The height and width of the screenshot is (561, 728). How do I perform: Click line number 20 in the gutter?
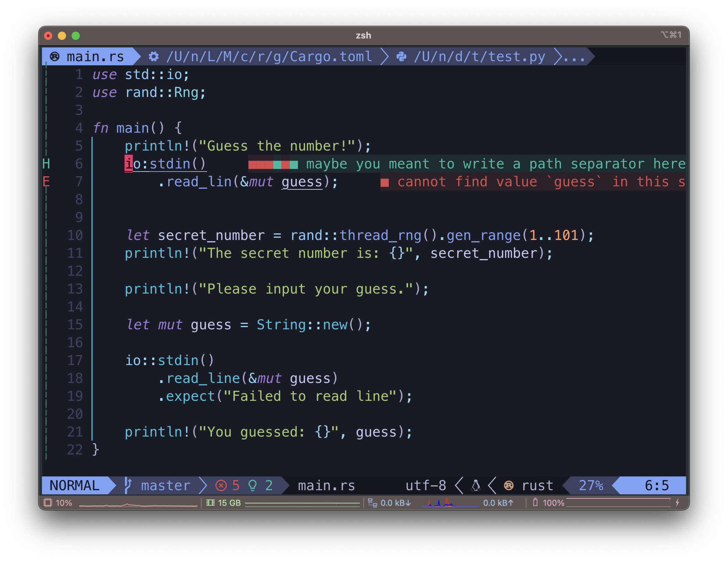pos(75,414)
